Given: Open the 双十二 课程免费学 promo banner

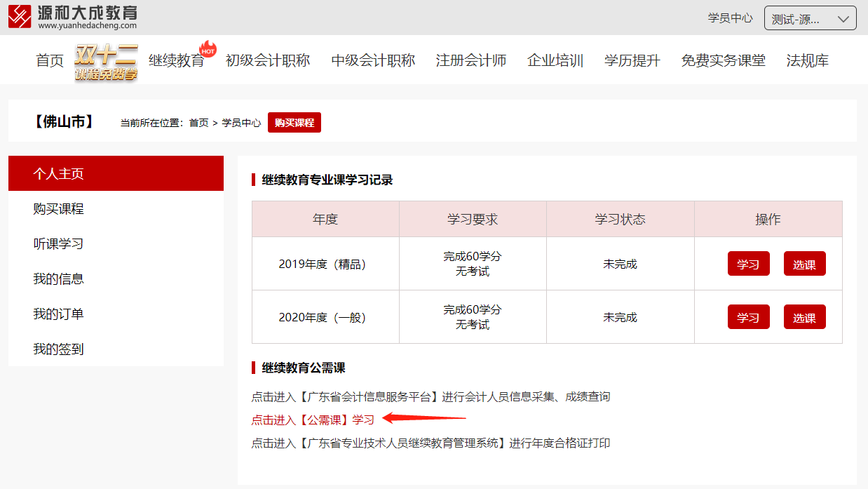Looking at the screenshot, I should click(106, 62).
